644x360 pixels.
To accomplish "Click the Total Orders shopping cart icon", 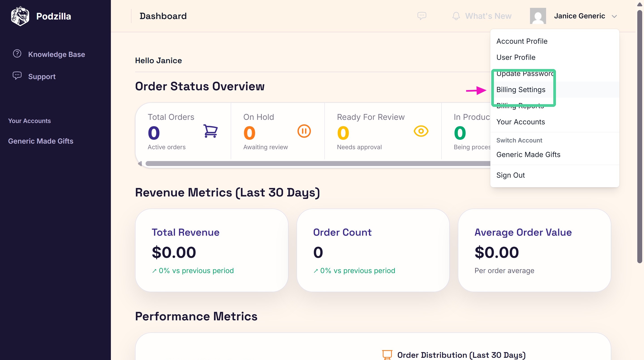I will coord(211,131).
